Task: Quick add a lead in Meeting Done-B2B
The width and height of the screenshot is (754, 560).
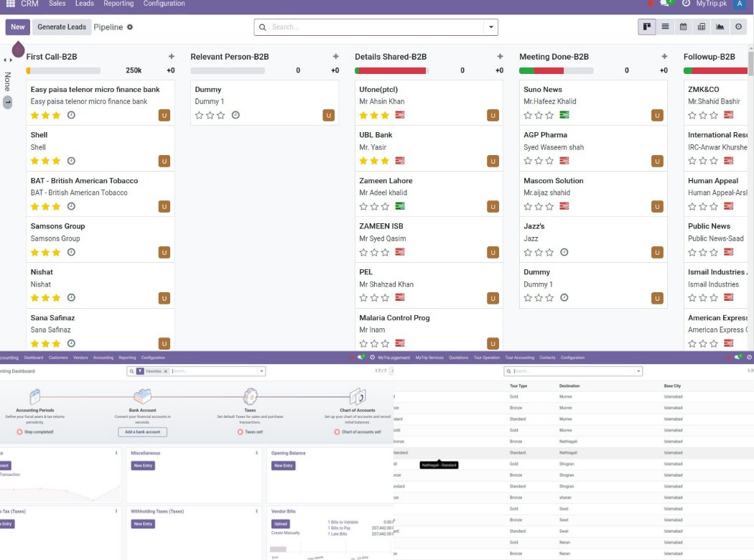Action: click(664, 57)
